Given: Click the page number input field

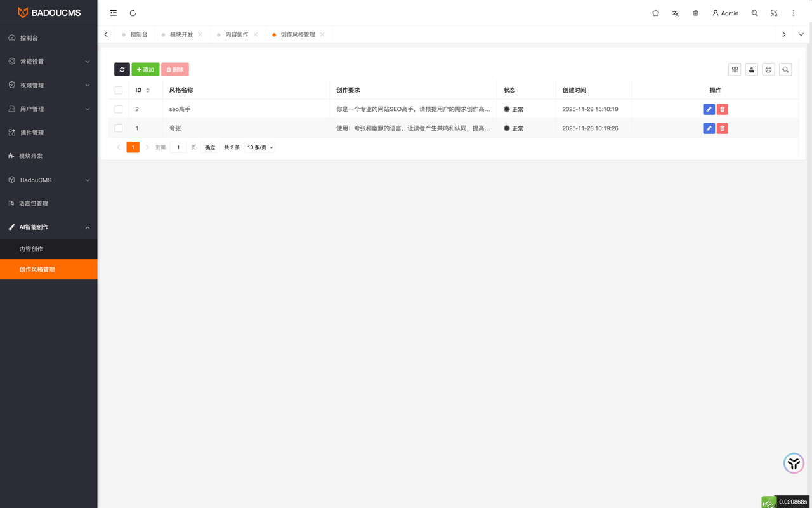Looking at the screenshot, I should (178, 147).
